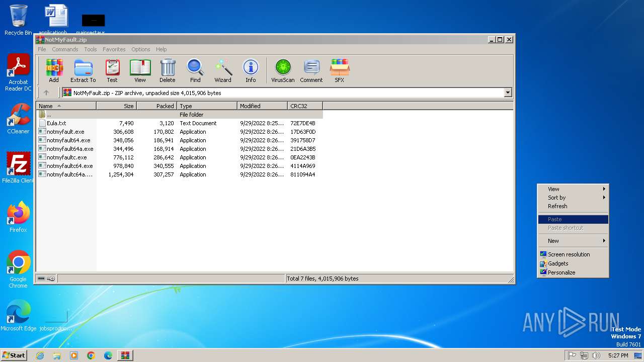Click the taskbar clock showing 5:27 PM
The height and width of the screenshot is (362, 644).
pos(618,355)
